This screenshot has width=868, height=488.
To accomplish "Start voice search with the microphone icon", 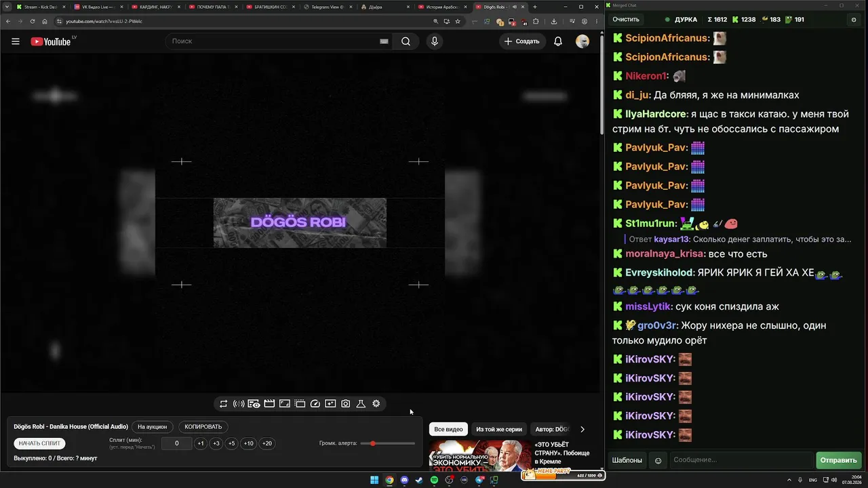I will pos(435,41).
